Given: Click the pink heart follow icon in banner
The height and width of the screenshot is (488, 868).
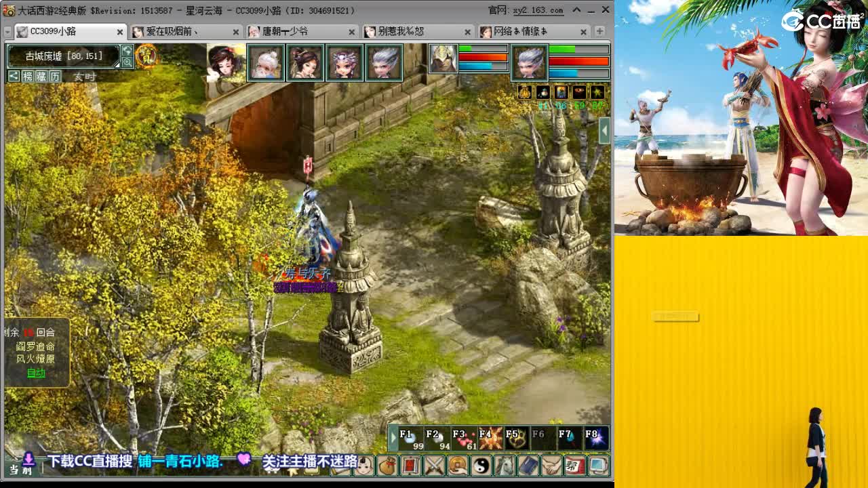Looking at the screenshot, I should point(244,460).
